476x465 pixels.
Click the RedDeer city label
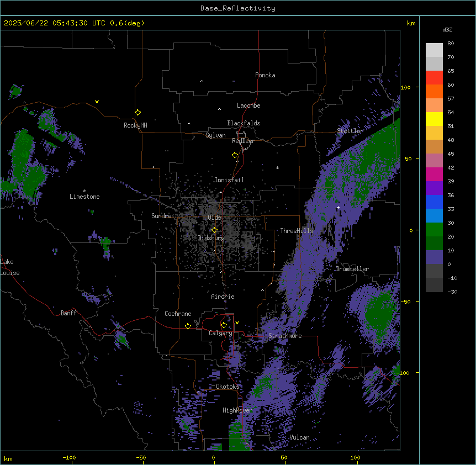243,141
